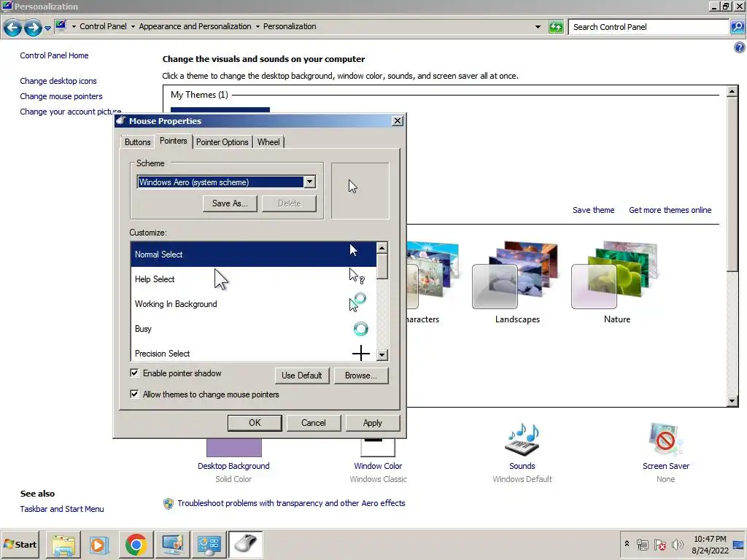Click the Mouse Properties taskbar icon
Screen dimensions: 747x560
coord(245,544)
